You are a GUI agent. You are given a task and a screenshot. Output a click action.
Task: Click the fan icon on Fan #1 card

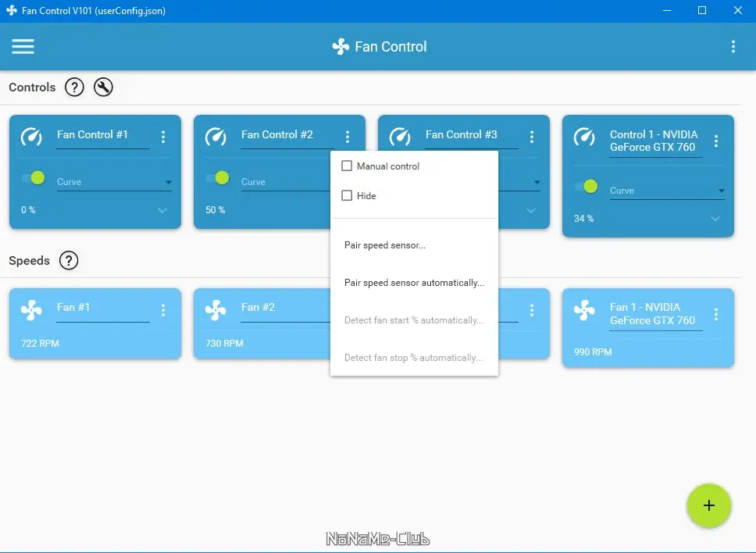(x=31, y=310)
